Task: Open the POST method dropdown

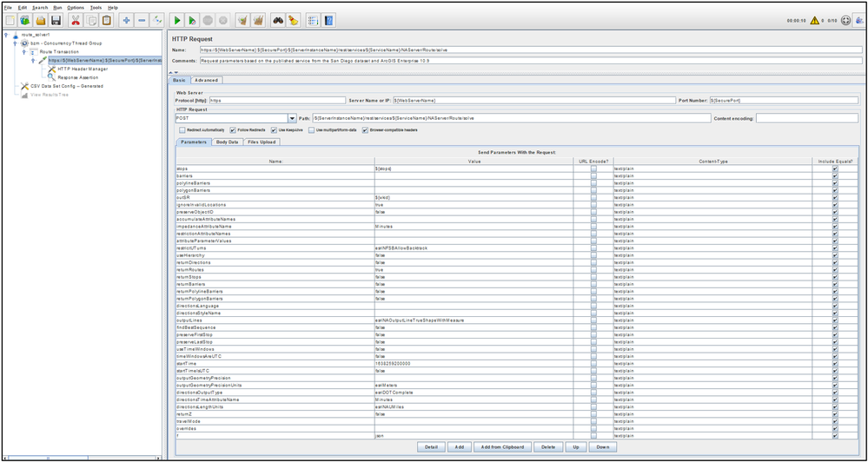Action: click(292, 118)
